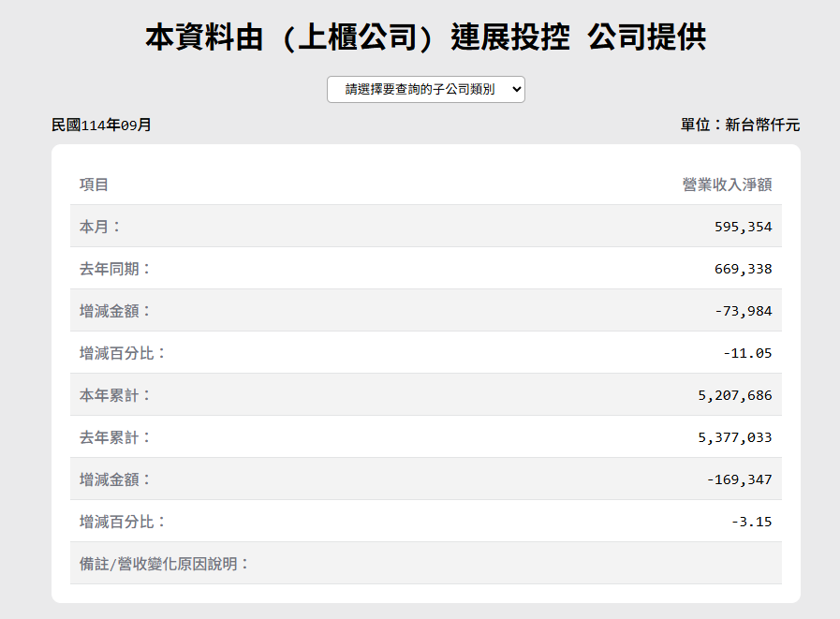Image resolution: width=840 pixels, height=619 pixels.
Task: Click the 項目 column header
Action: (95, 184)
